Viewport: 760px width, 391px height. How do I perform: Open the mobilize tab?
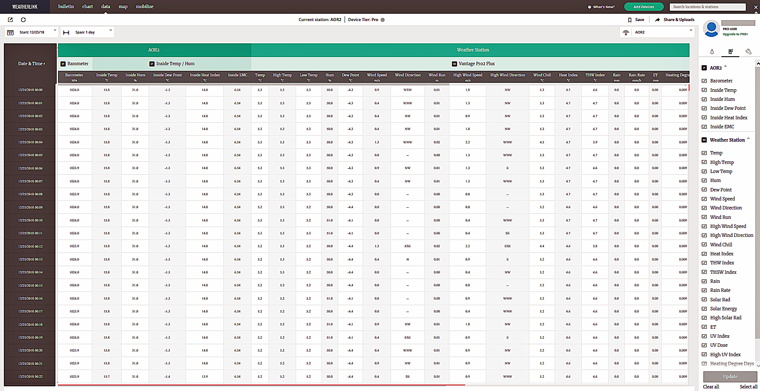click(144, 7)
